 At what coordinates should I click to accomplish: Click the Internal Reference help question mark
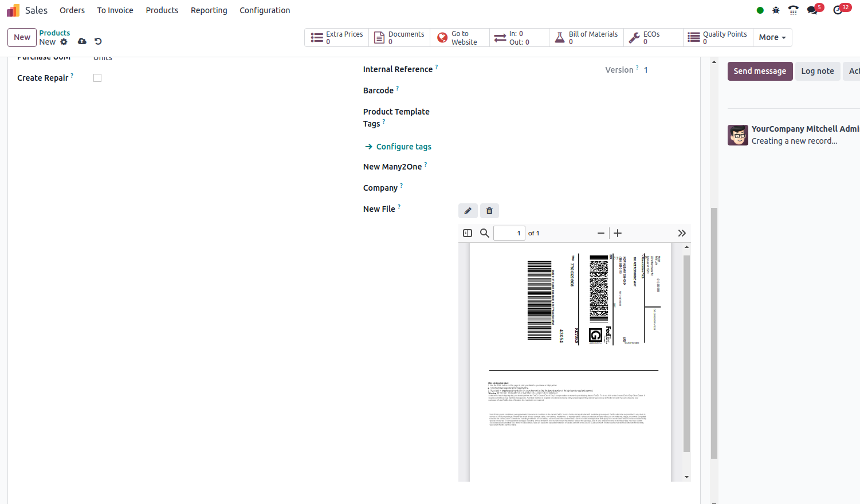pyautogui.click(x=437, y=67)
